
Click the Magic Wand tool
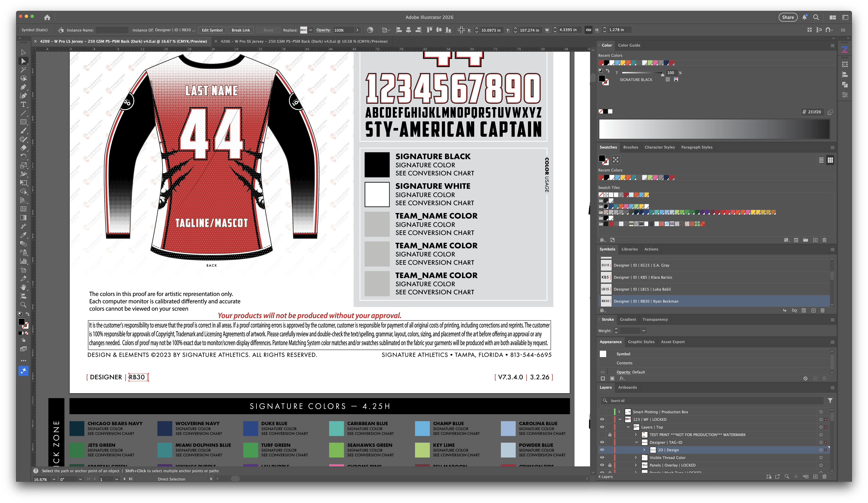coord(23,70)
